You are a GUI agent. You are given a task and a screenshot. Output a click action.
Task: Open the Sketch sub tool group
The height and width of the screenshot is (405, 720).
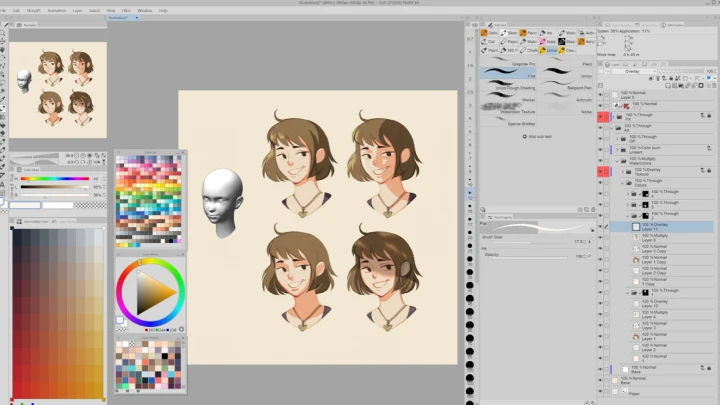pyautogui.click(x=509, y=33)
